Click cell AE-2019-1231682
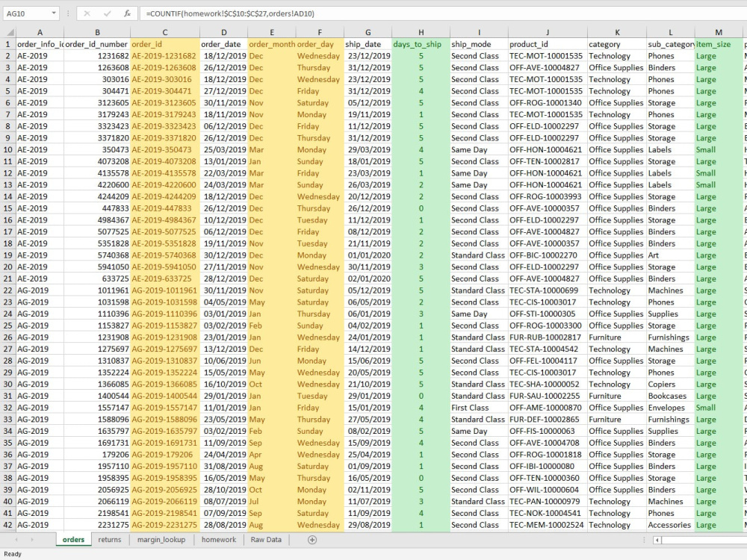 click(165, 56)
